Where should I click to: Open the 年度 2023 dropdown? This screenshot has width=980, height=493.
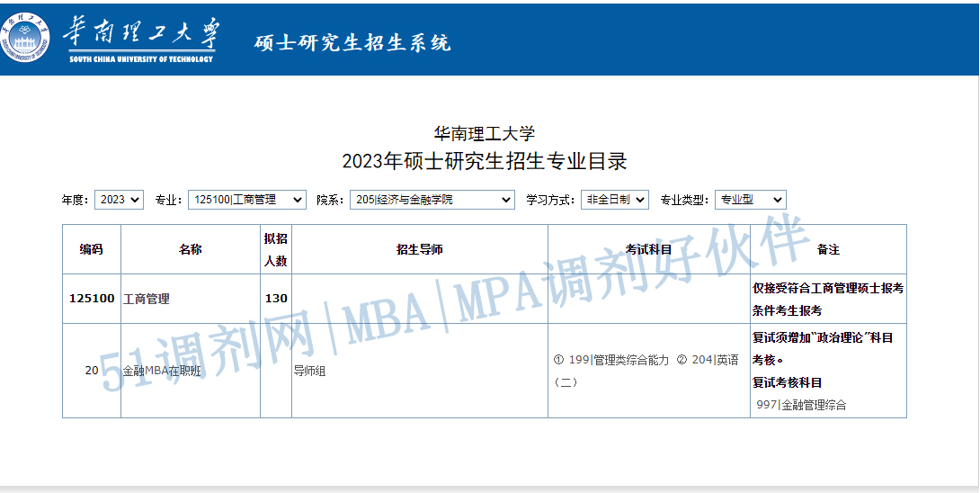coord(120,200)
